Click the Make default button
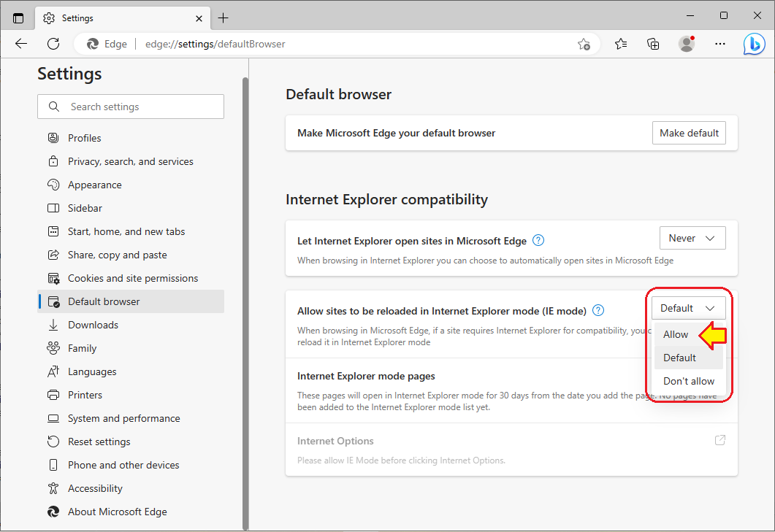The height and width of the screenshot is (532, 775). tap(689, 133)
